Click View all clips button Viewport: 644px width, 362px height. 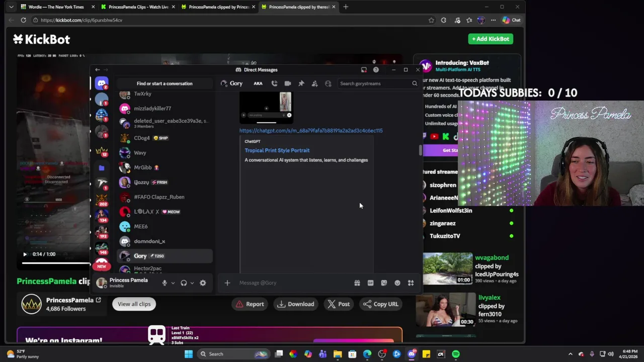point(134,304)
